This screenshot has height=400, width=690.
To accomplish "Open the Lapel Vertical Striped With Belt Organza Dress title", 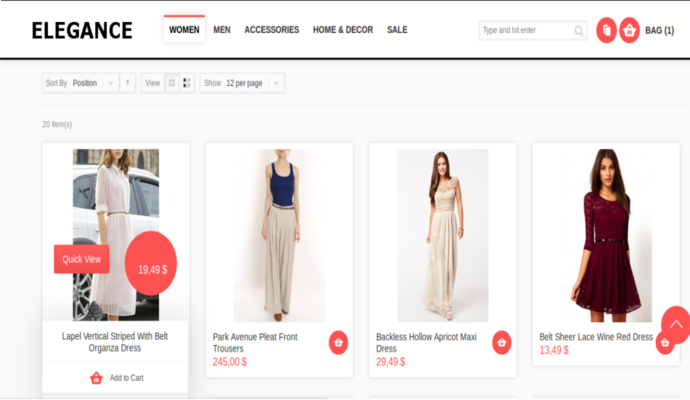I will [x=115, y=342].
